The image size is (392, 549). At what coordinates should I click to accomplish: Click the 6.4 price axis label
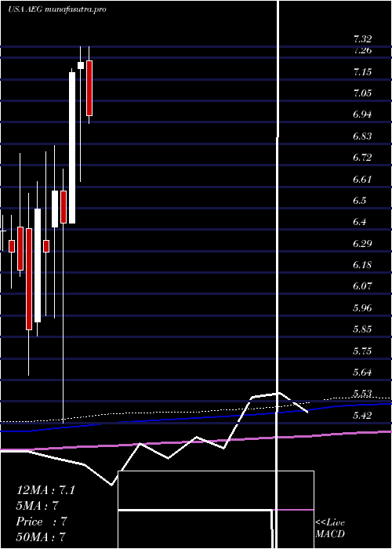click(x=359, y=222)
